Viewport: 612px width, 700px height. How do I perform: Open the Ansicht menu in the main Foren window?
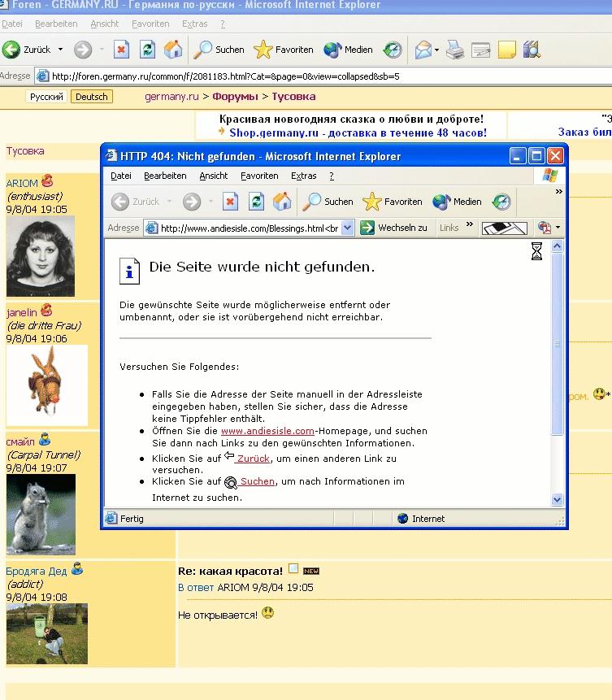[104, 24]
